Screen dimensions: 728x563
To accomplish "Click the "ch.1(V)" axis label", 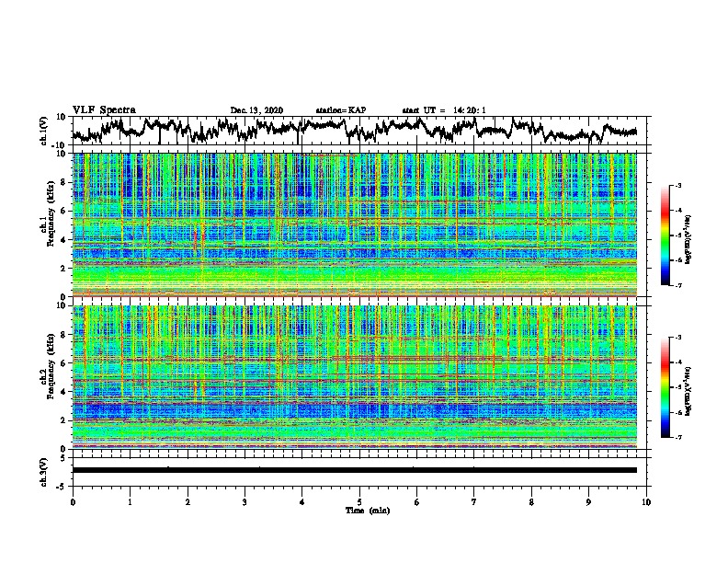I will tap(44, 131).
